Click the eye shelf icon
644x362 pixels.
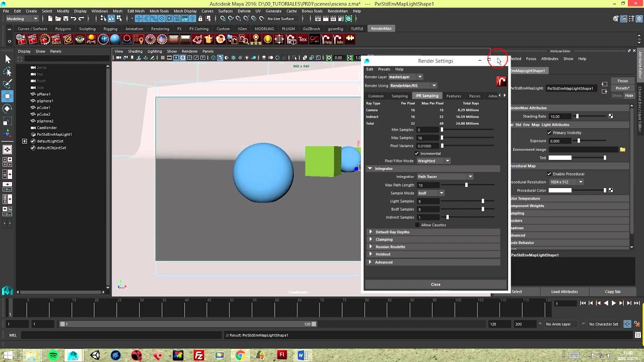(x=80, y=39)
